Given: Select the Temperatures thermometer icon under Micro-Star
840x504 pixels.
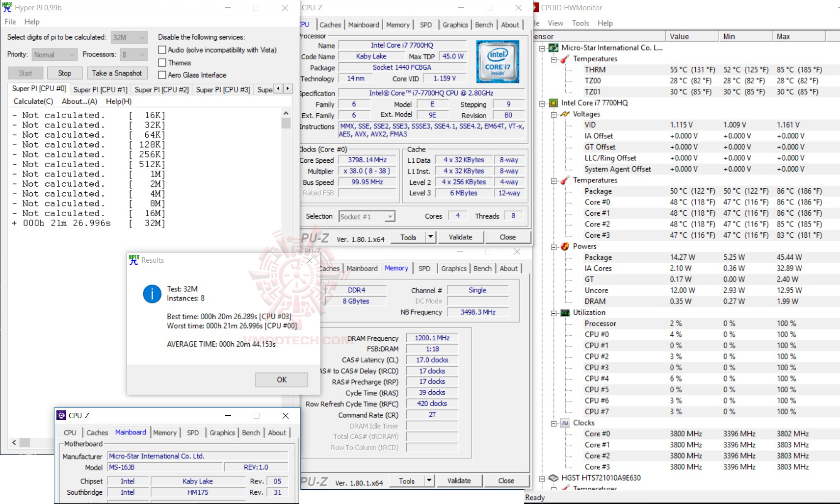Looking at the screenshot, I should point(565,59).
